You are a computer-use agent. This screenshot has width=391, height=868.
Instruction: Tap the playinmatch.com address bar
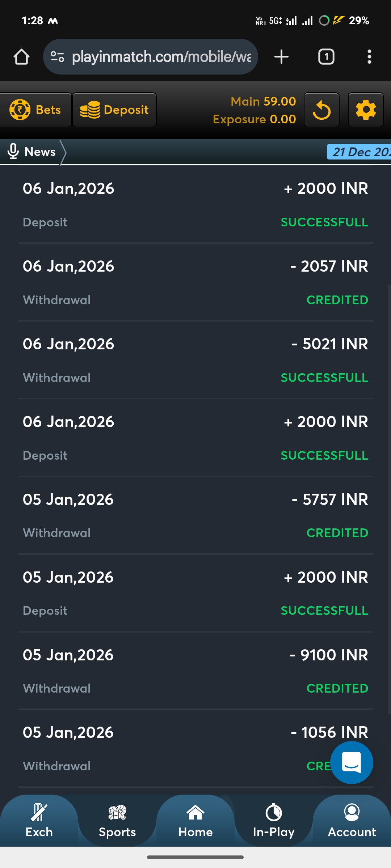pyautogui.click(x=161, y=57)
